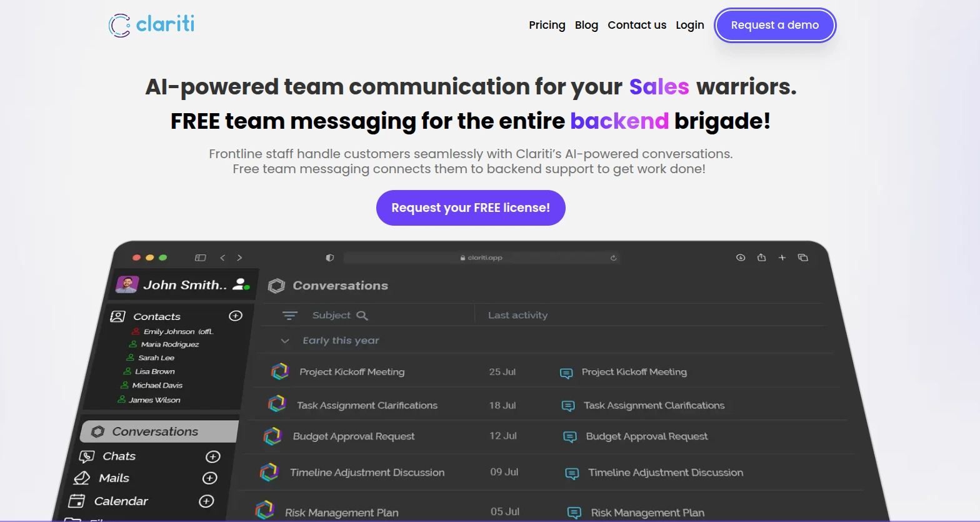Viewport: 980px width, 522px height.
Task: Click the downloads icon in browser toolbar
Action: [741, 258]
